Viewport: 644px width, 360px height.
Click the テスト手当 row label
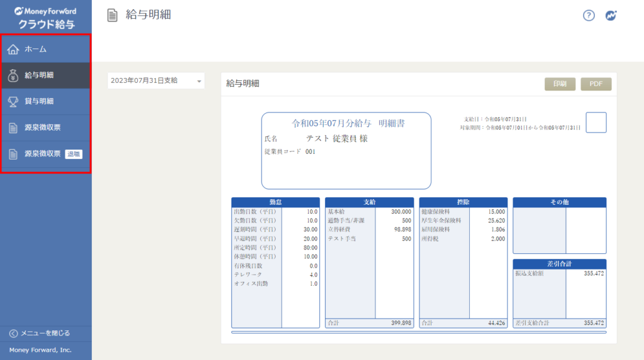(341, 239)
